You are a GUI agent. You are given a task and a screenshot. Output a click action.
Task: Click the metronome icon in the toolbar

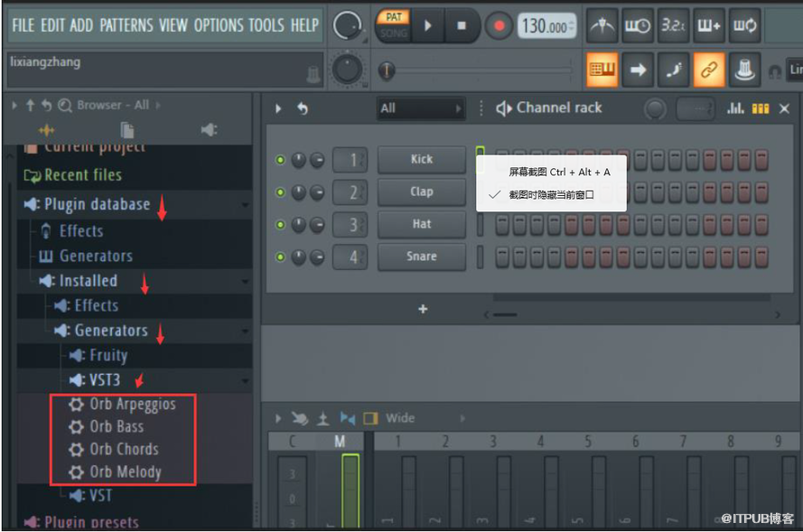[x=602, y=26]
